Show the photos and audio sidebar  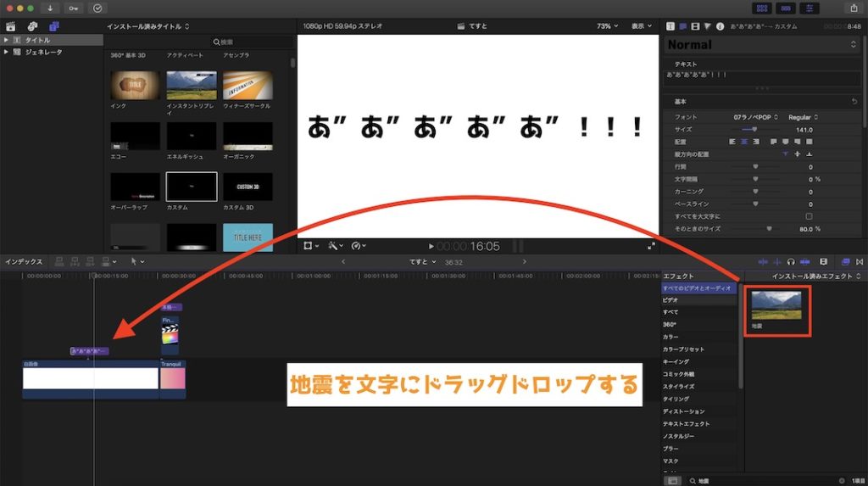(x=32, y=26)
